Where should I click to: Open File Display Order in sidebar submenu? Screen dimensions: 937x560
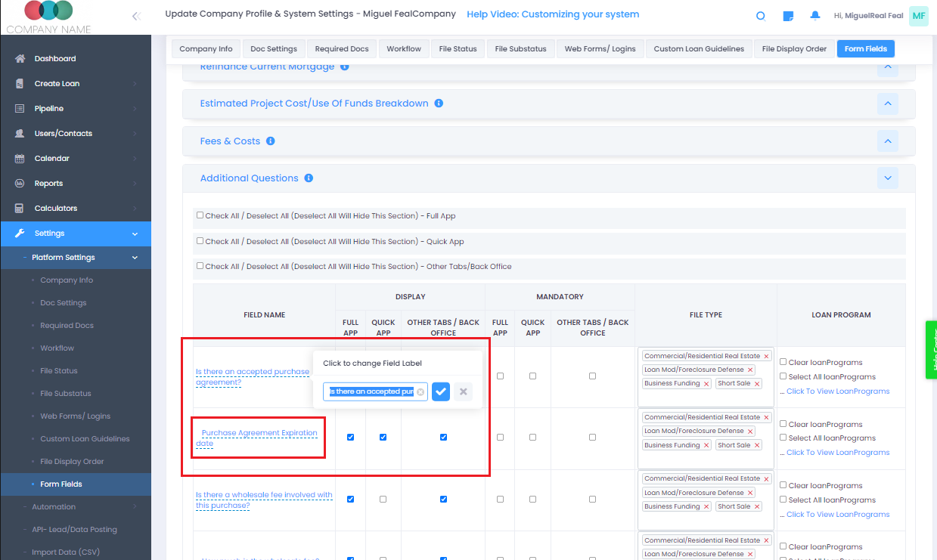click(x=72, y=462)
